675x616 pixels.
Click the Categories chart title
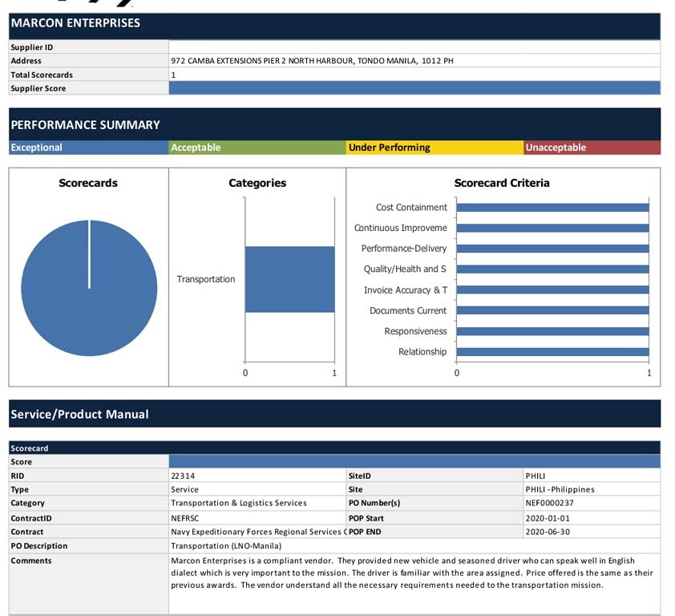pos(257,183)
